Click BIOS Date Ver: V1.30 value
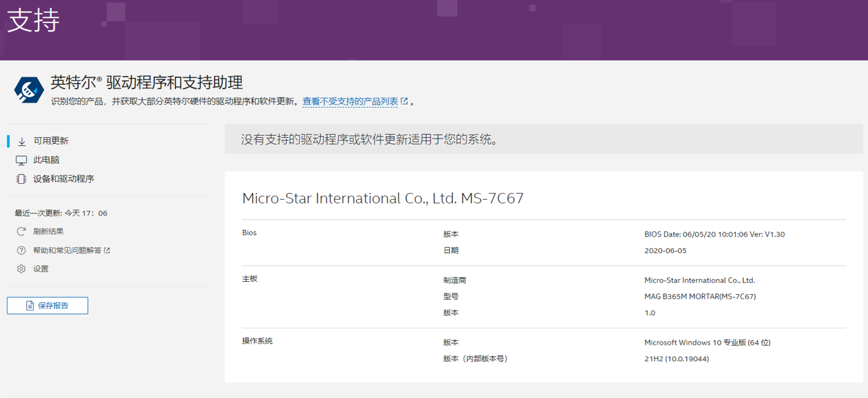Viewport: 868px width, 398px height. click(715, 234)
